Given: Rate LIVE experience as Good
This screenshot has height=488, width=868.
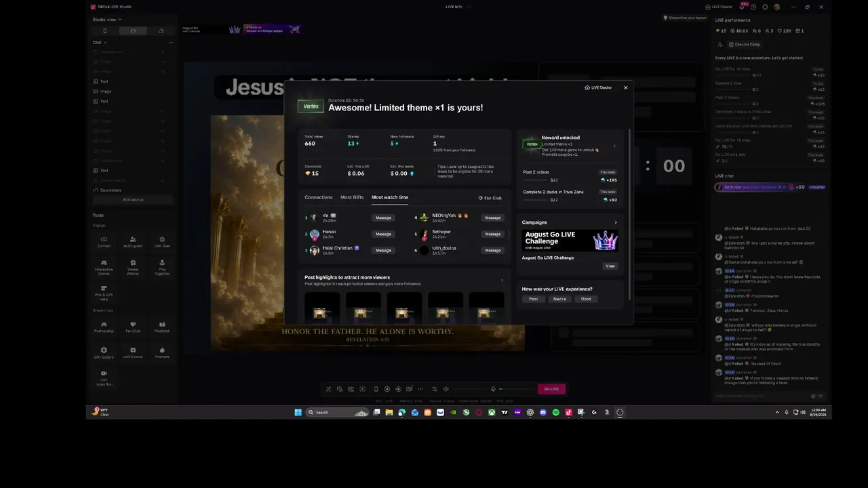Looking at the screenshot, I should pos(586,299).
